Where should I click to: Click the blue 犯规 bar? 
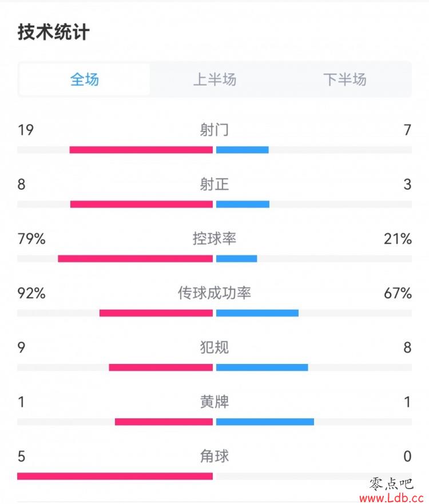pyautogui.click(x=262, y=367)
